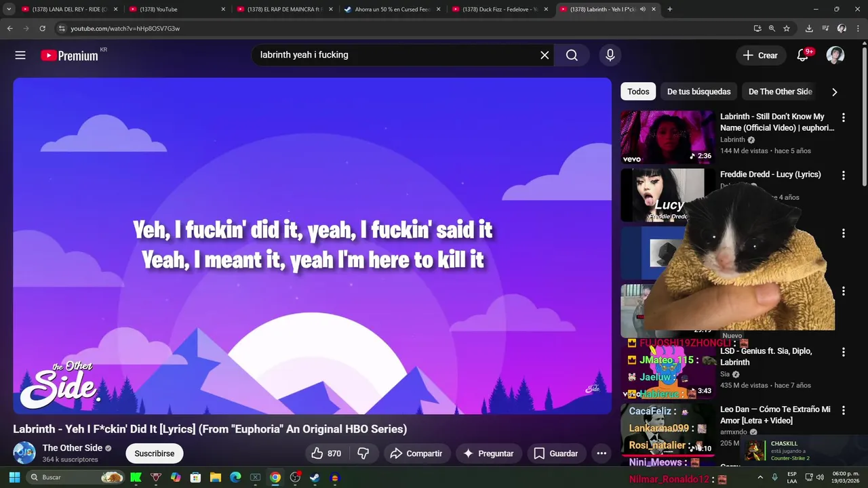Clear the search box with the X
868x488 pixels.
click(x=545, y=56)
